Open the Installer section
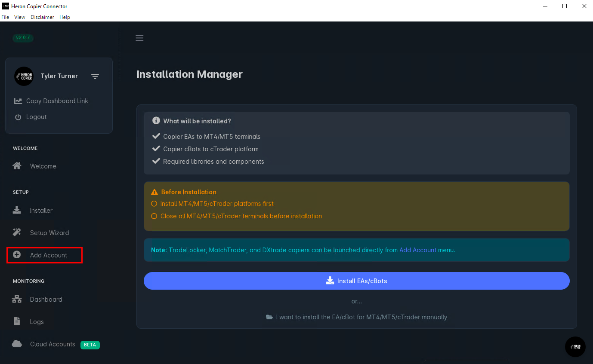The height and width of the screenshot is (364, 593). 41,211
